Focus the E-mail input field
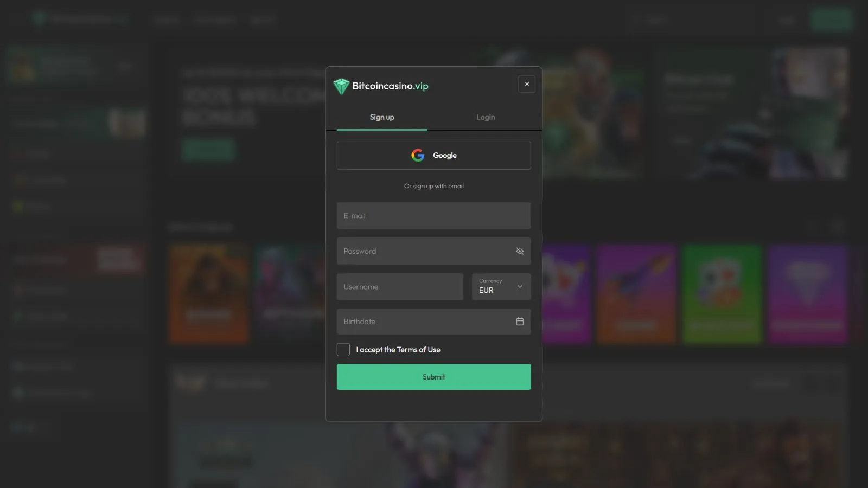 click(x=433, y=216)
